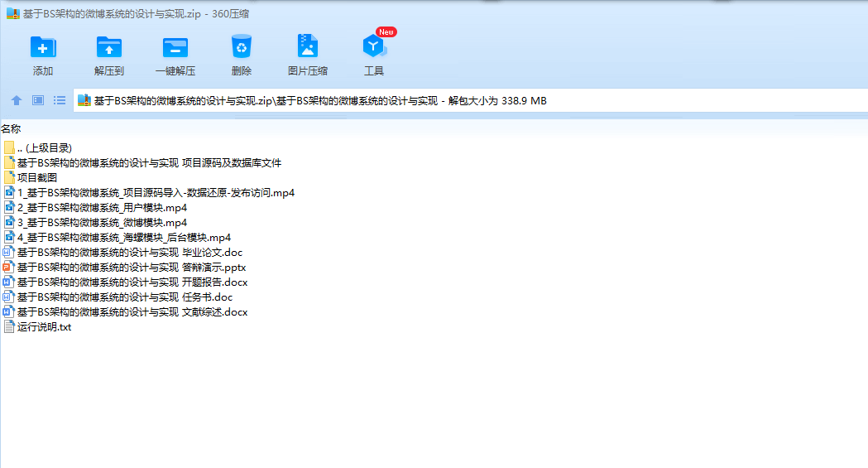Screen dimensions: 868x468
Task: Click the video icon of 3_微博模块.mp4
Action: click(9, 222)
